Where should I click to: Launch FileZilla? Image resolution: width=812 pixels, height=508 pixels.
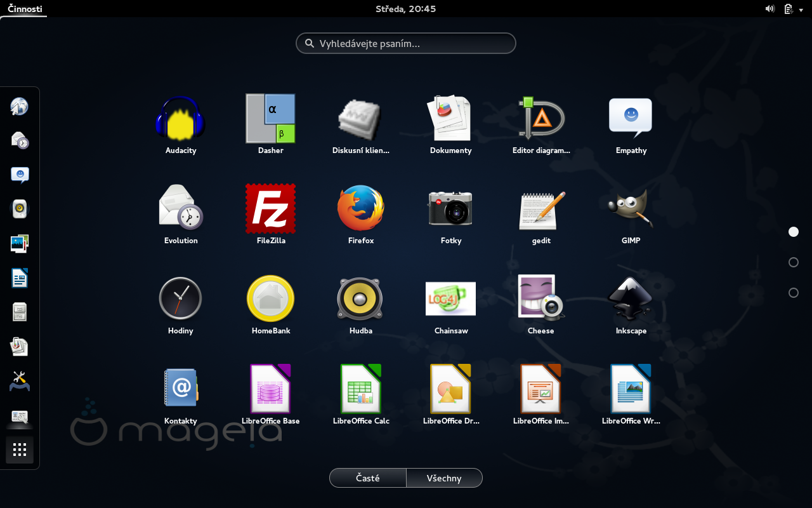click(271, 208)
